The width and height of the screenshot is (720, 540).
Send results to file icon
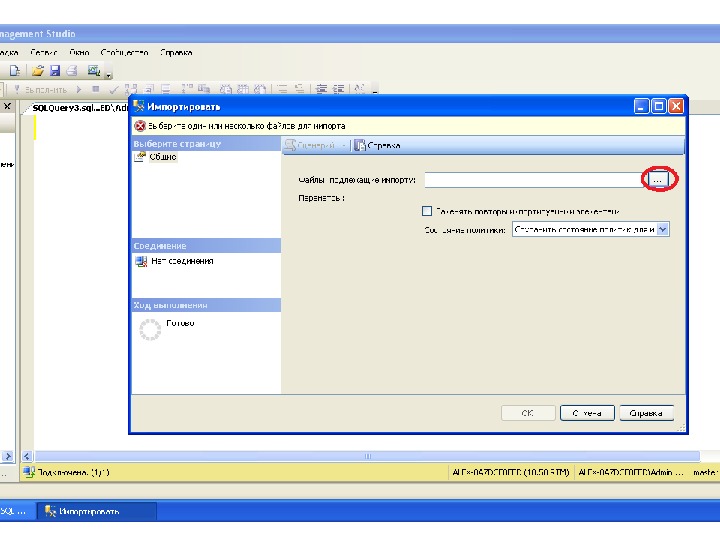pos(260,90)
